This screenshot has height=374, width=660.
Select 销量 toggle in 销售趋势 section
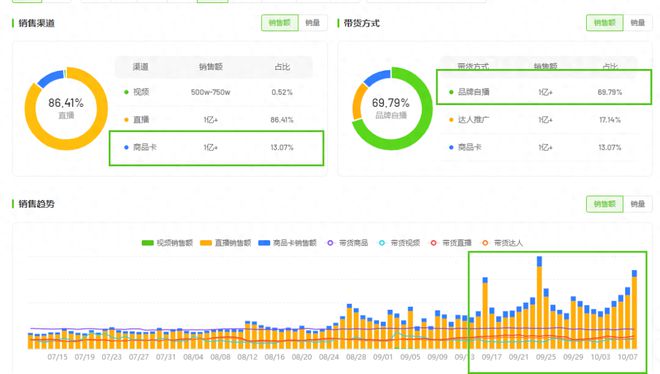638,204
